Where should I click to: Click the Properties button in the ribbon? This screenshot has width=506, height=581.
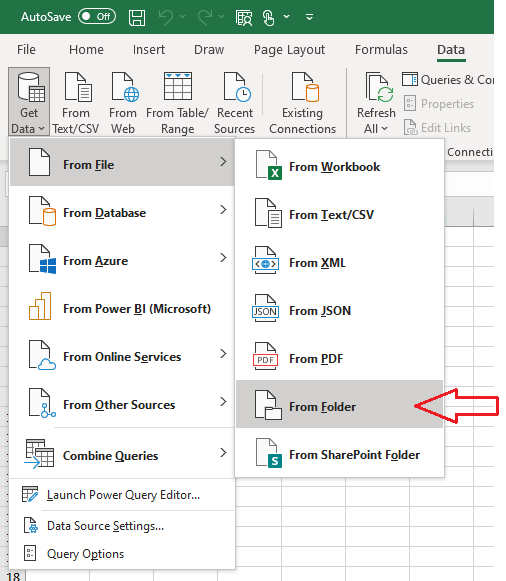439,104
